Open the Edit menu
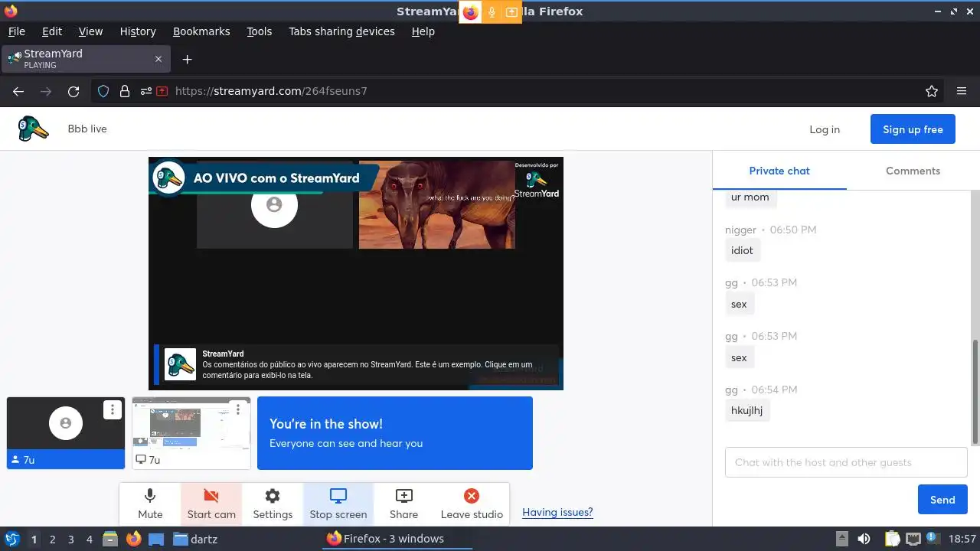980x551 pixels. [52, 31]
